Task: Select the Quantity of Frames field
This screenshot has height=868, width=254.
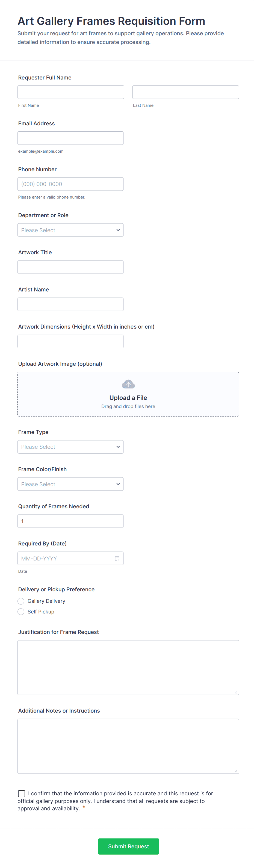Action: [70, 521]
